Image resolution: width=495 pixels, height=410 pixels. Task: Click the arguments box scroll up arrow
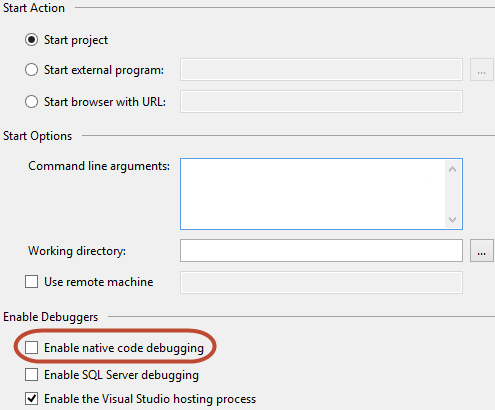(452, 169)
